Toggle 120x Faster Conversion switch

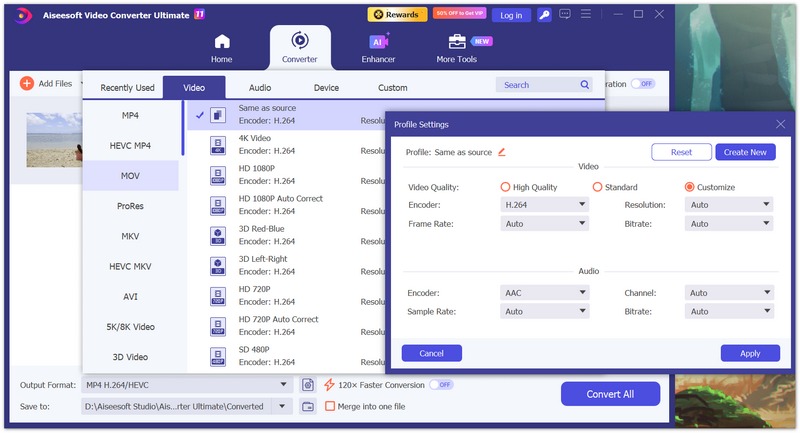click(441, 385)
